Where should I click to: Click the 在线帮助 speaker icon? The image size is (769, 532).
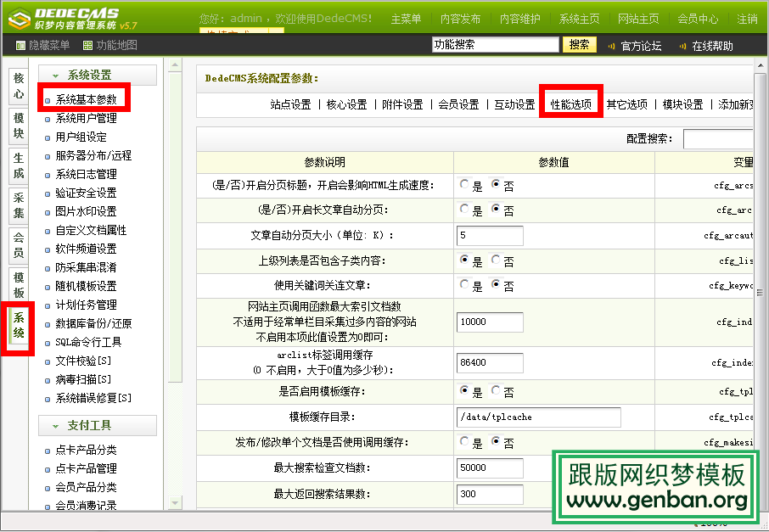coord(681,46)
